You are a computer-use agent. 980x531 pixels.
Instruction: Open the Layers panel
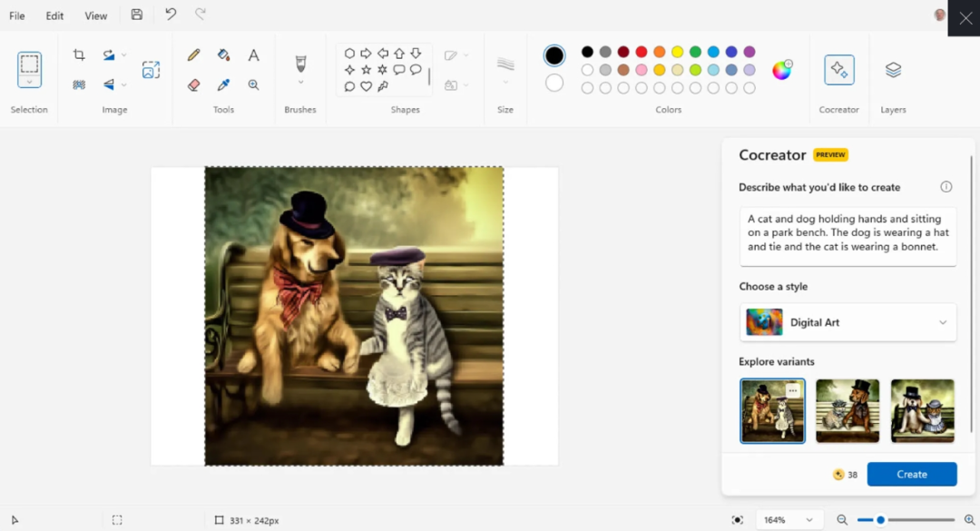click(893, 69)
